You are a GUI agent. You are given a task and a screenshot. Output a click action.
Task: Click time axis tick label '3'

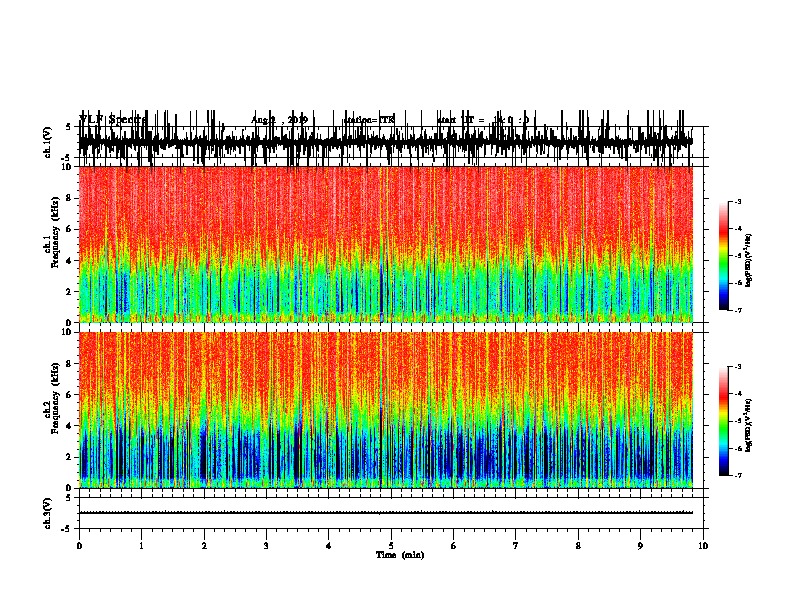[266, 545]
